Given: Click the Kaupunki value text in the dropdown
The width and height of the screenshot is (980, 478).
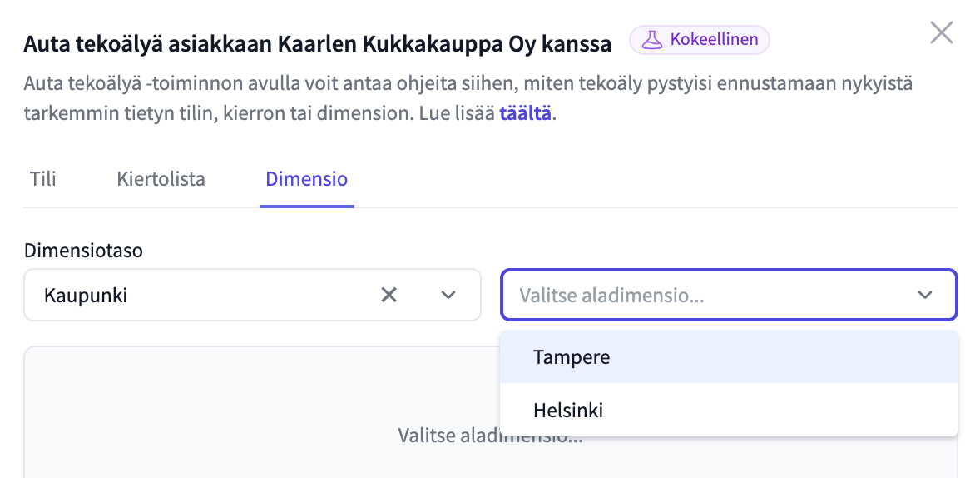Looking at the screenshot, I should [86, 295].
